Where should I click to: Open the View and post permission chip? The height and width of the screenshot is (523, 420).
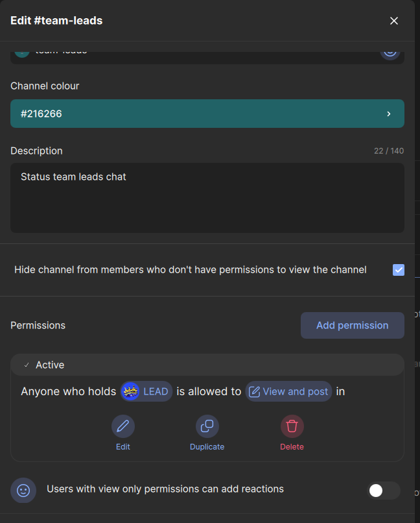[x=288, y=391]
